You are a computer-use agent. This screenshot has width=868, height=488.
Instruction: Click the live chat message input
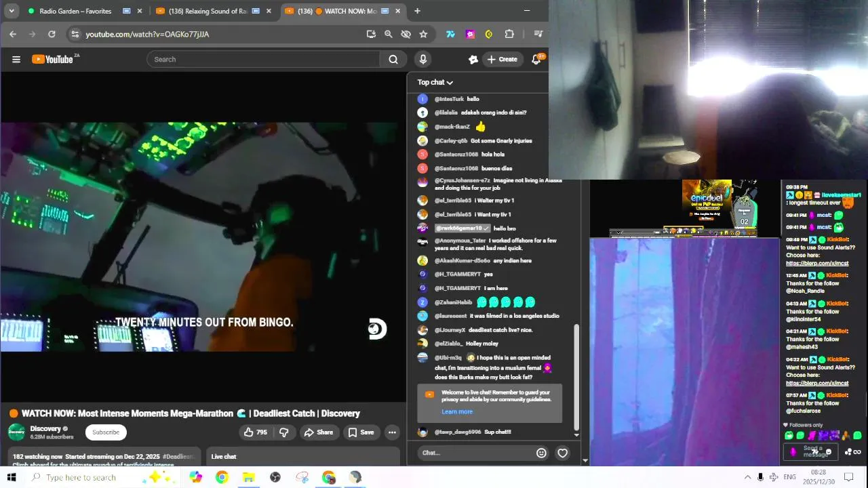pyautogui.click(x=475, y=453)
